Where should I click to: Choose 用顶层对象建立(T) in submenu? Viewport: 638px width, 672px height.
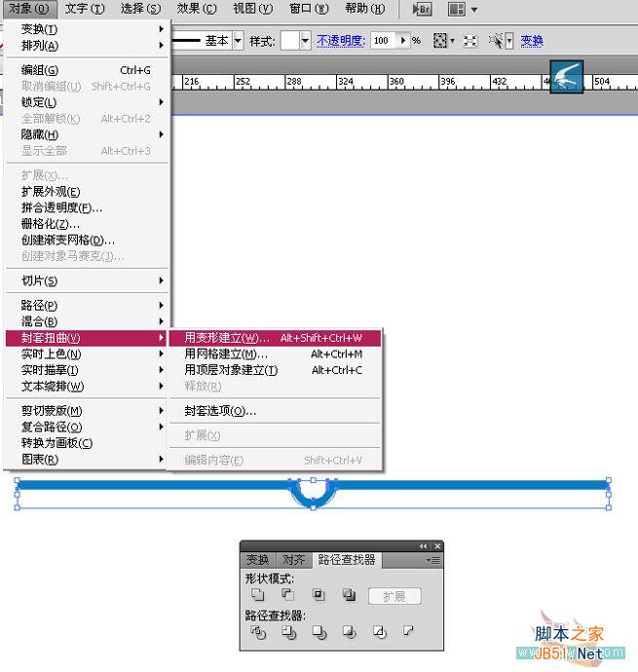[275, 370]
